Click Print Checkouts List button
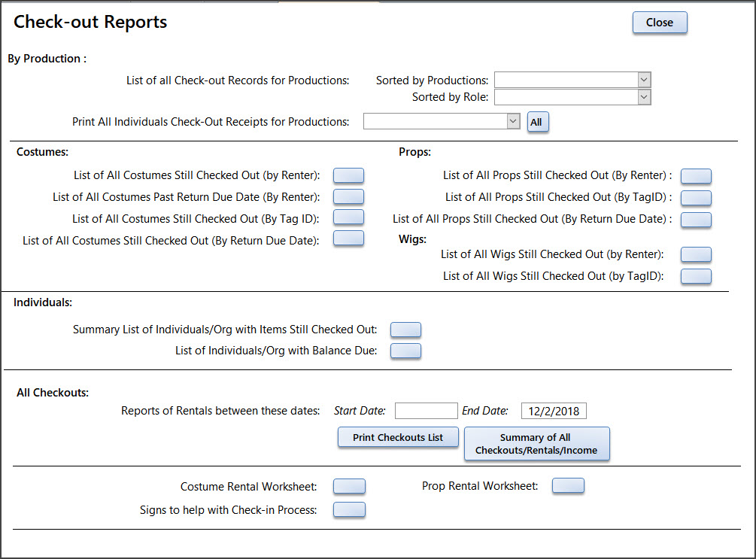Screen dimensions: 756x559 [x=398, y=437]
